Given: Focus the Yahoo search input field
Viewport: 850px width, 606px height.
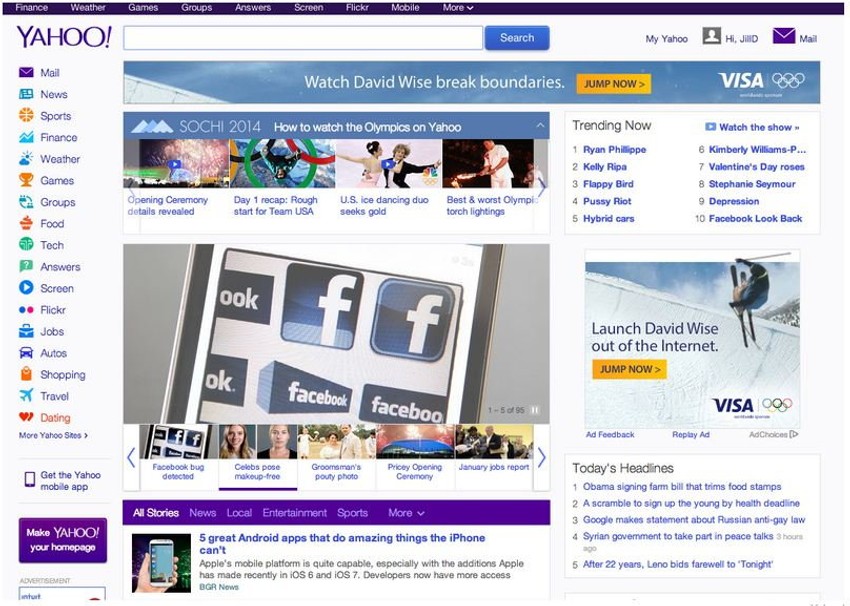Looking at the screenshot, I should 303,38.
